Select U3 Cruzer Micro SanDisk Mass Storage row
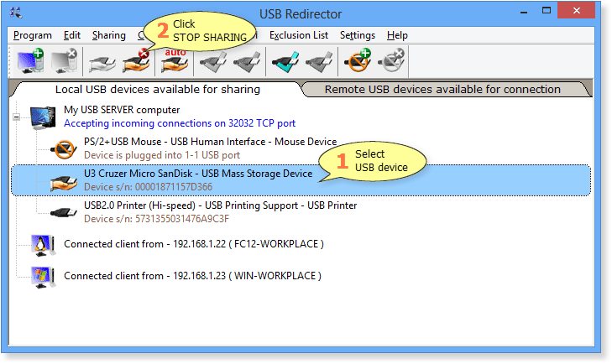 click(x=301, y=180)
